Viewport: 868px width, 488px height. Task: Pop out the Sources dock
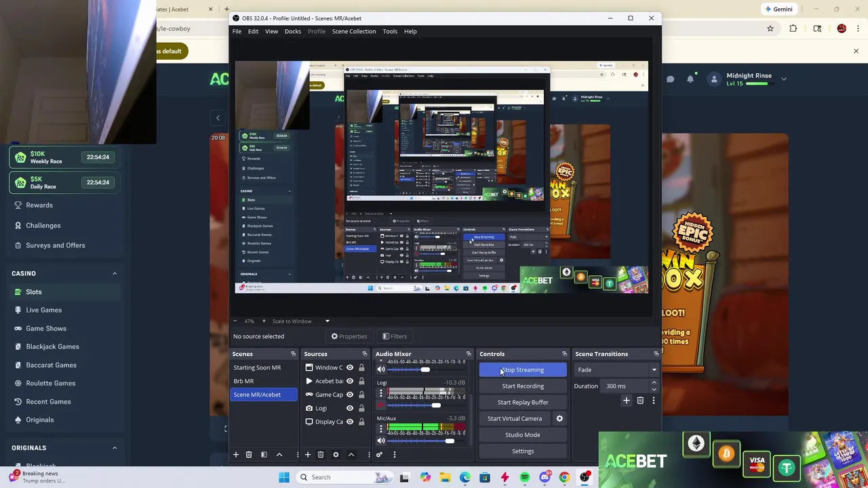(364, 354)
